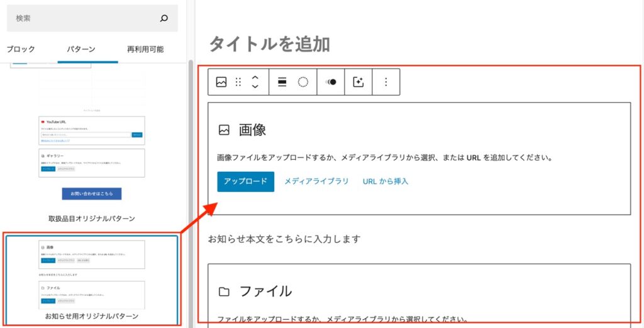644x328 pixels.
Task: Open the block alignment option
Action: click(282, 82)
